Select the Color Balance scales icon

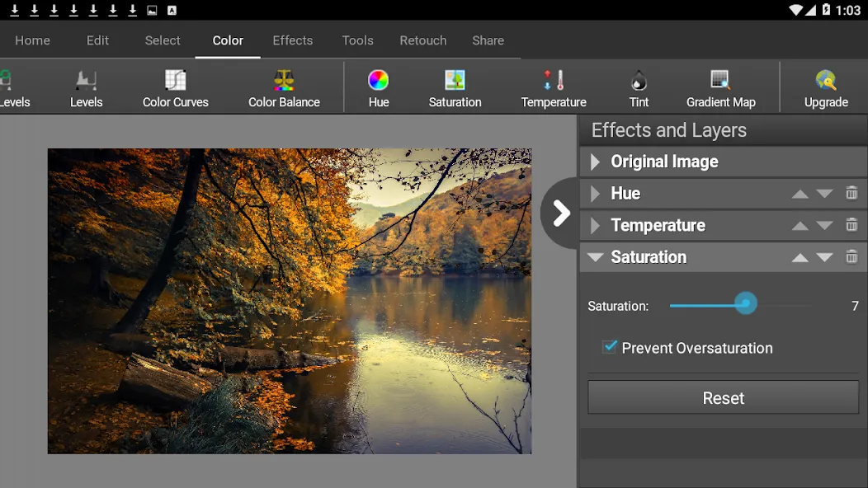point(284,81)
